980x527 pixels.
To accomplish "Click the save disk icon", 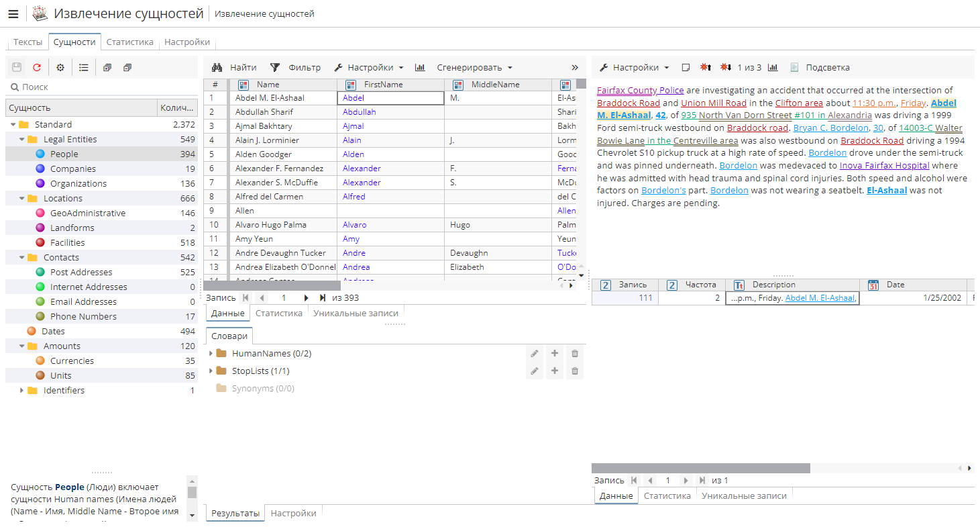I will pos(17,68).
